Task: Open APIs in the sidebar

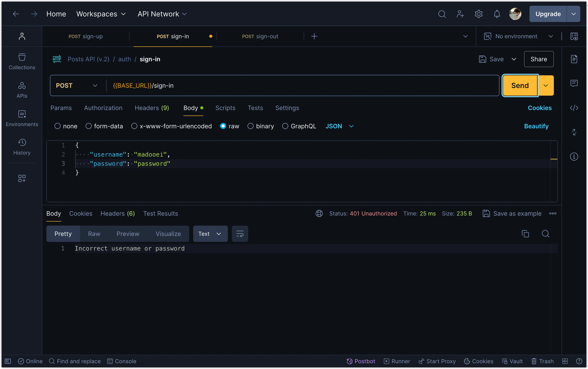Action: pyautogui.click(x=22, y=90)
